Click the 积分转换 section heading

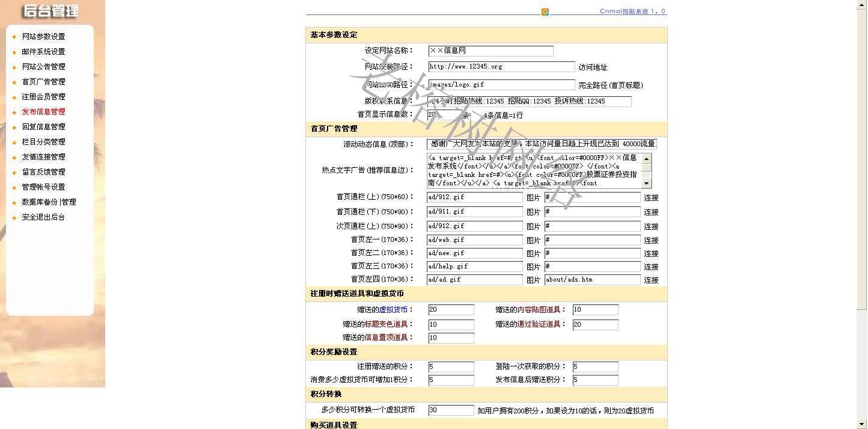pos(326,394)
